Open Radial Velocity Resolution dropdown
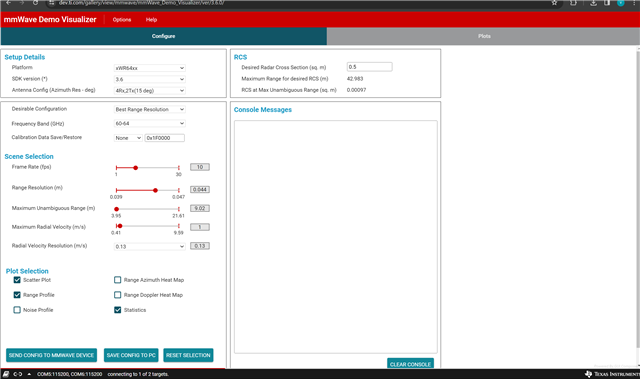The image size is (640, 379). 149,246
